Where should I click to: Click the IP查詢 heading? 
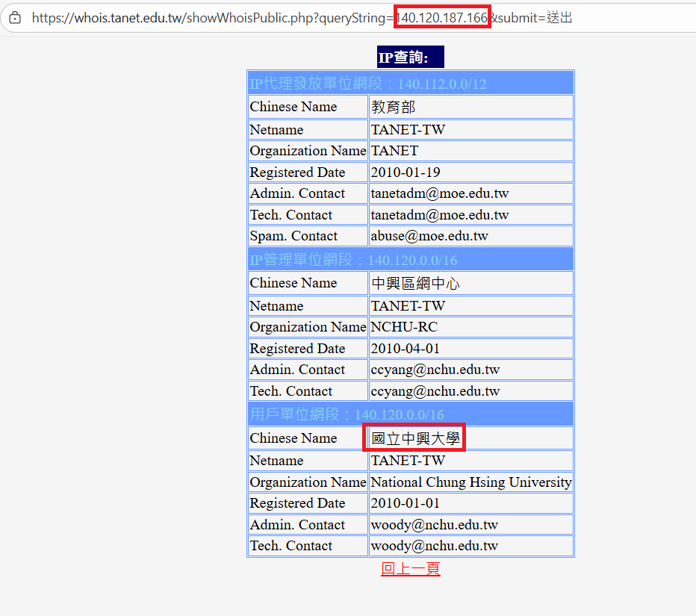(x=411, y=57)
